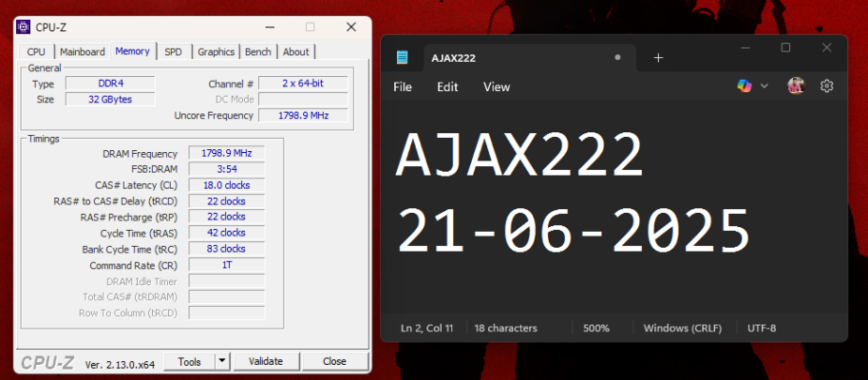The height and width of the screenshot is (380, 868).
Task: Click the tRCD 22 clocks value
Action: 226,201
